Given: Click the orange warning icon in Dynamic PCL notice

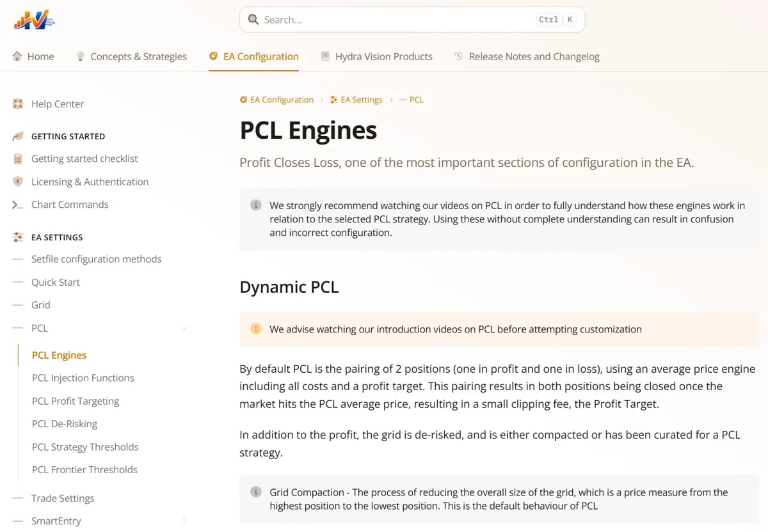Looking at the screenshot, I should tap(256, 329).
